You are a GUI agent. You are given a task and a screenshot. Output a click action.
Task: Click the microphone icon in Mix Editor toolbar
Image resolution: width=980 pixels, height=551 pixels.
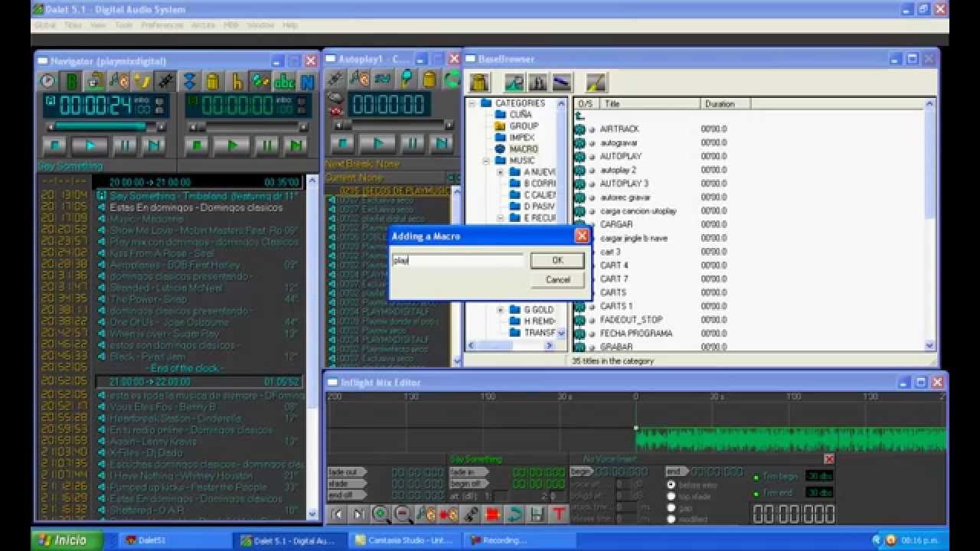pyautogui.click(x=470, y=514)
